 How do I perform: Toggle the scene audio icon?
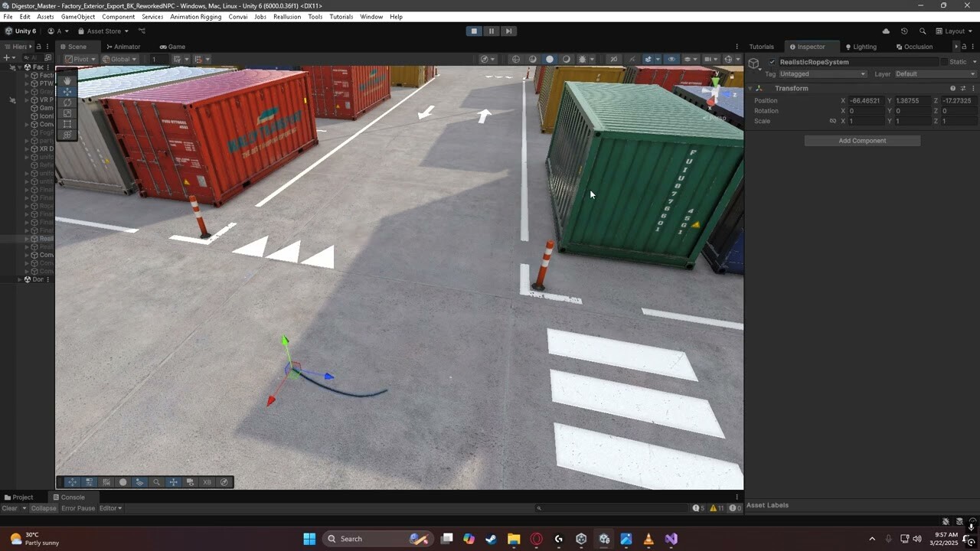tap(550, 59)
